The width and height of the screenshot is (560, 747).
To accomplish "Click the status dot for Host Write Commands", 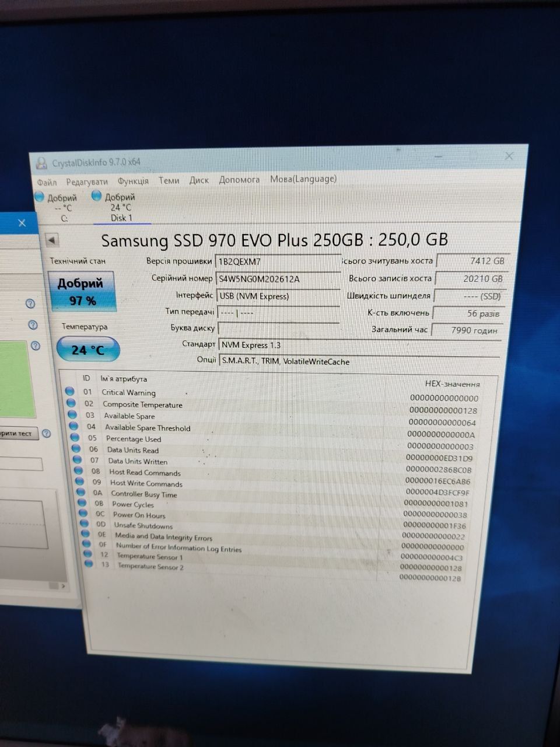I will pyautogui.click(x=80, y=482).
